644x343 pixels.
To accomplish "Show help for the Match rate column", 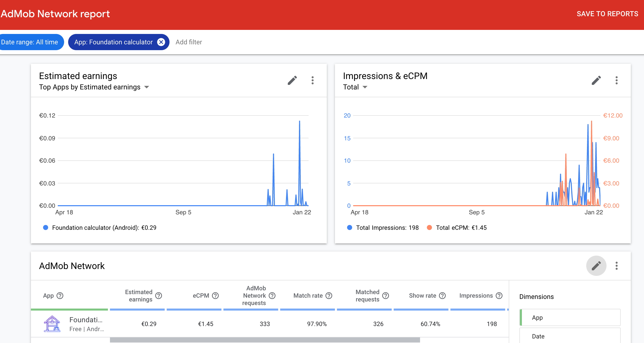I will [329, 296].
